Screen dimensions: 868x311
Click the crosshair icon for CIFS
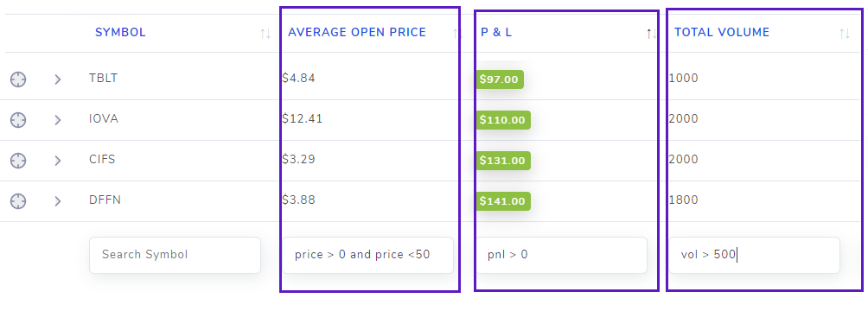18,161
